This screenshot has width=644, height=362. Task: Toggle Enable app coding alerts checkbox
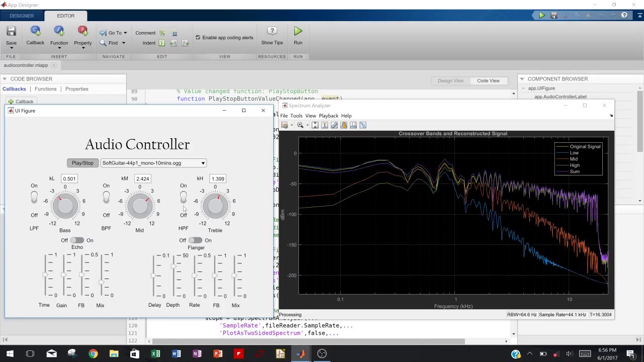point(198,38)
